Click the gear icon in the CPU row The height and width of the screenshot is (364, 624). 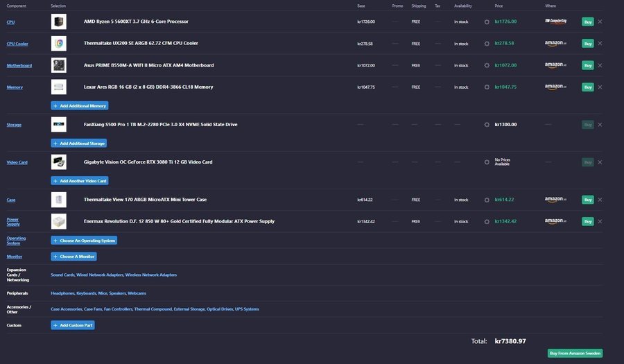click(x=487, y=21)
